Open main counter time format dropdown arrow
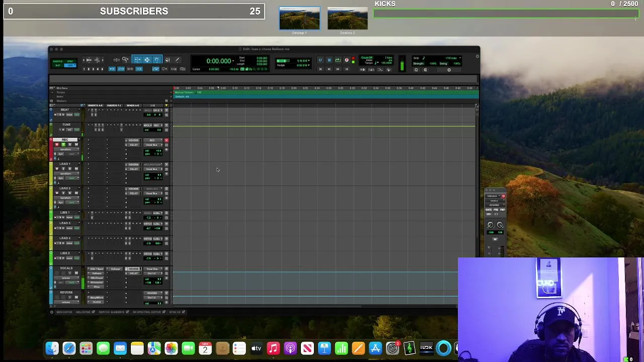 pyautogui.click(x=233, y=61)
